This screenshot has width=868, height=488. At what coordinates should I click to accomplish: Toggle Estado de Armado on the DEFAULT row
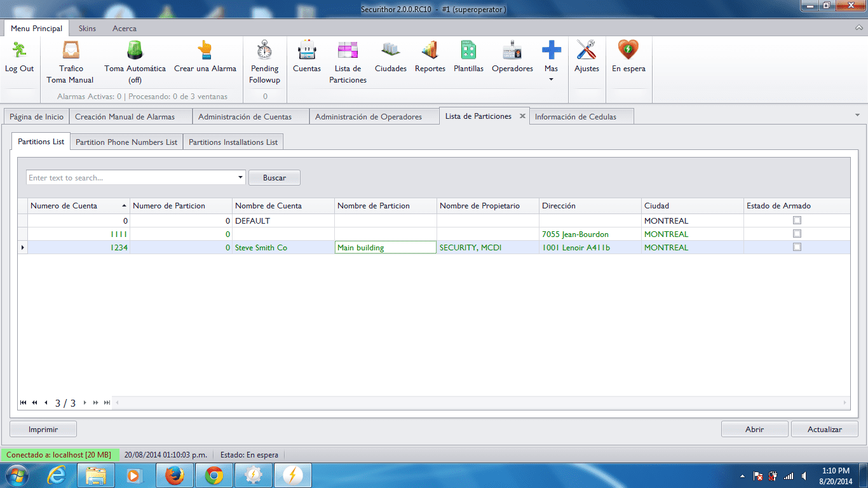coord(797,220)
